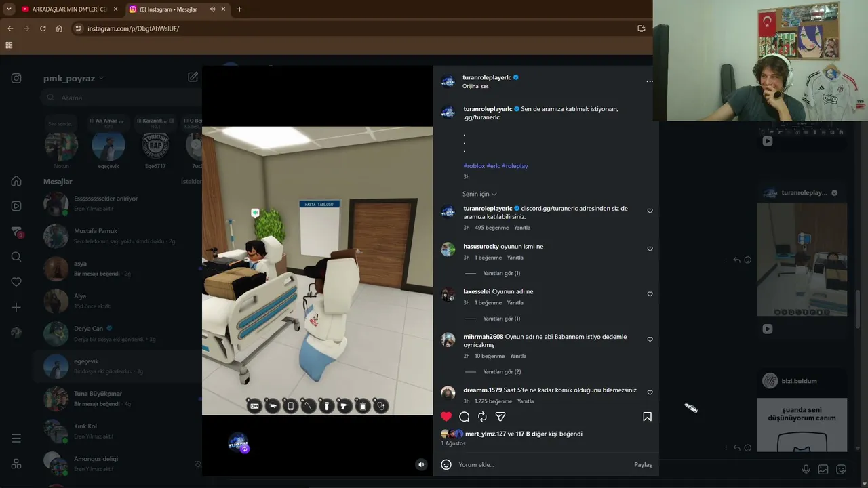Like hasusurocky's comment
868x488 pixels.
(650, 249)
